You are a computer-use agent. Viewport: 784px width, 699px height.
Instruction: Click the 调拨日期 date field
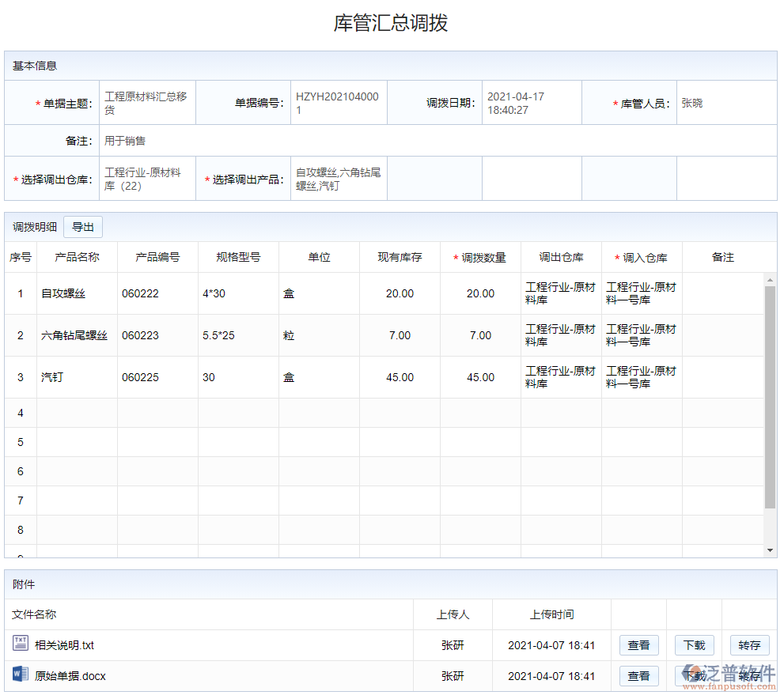pos(531,102)
